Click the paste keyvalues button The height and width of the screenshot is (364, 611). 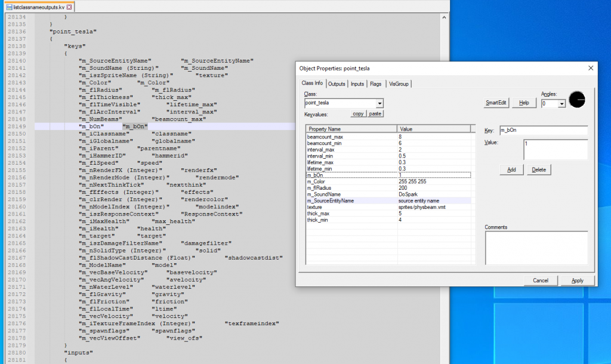click(375, 113)
